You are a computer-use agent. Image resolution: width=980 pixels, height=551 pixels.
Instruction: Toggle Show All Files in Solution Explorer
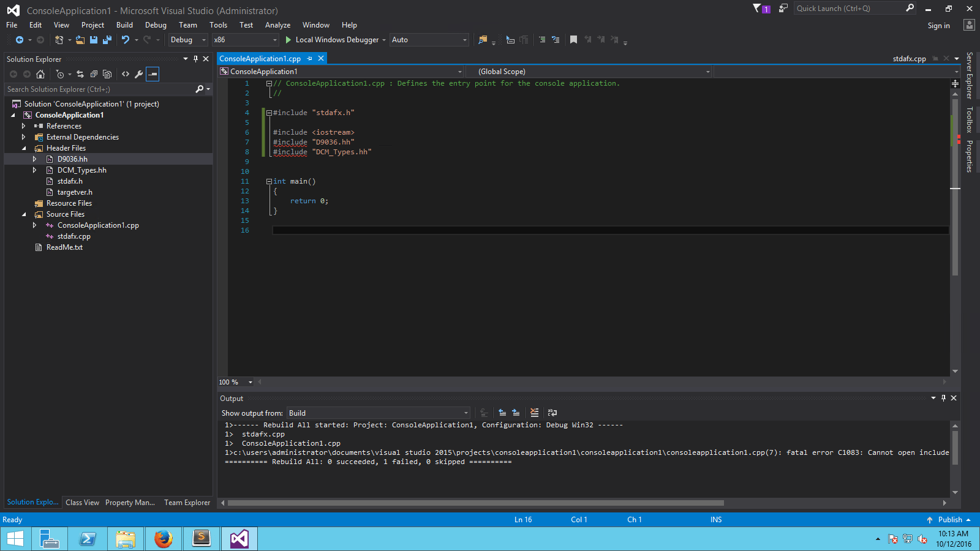[107, 74]
